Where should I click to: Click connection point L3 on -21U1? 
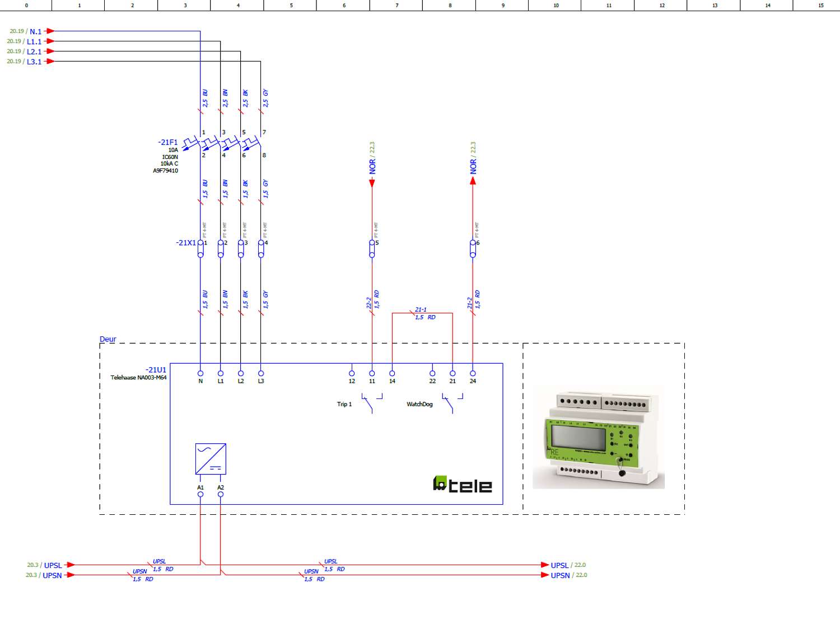(261, 373)
